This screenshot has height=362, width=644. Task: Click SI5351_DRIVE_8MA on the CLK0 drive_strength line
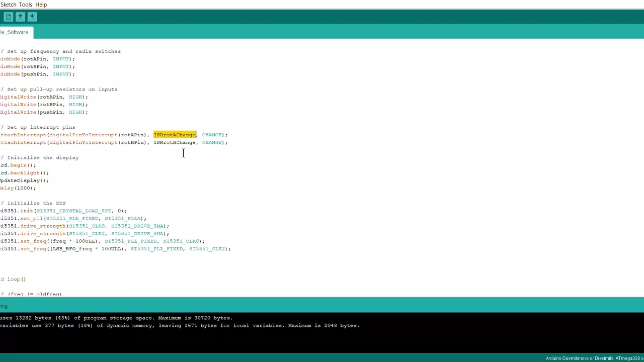(137, 226)
